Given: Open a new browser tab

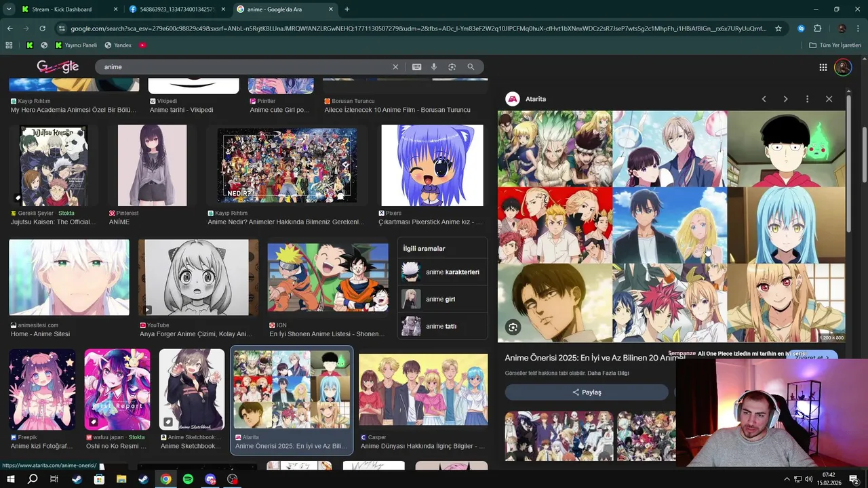Looking at the screenshot, I should (x=347, y=9).
